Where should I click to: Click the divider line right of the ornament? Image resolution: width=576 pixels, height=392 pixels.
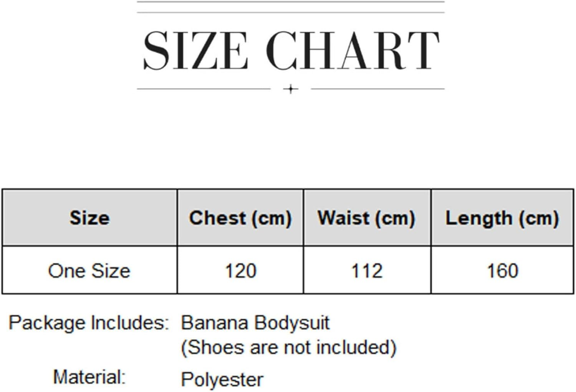(377, 89)
